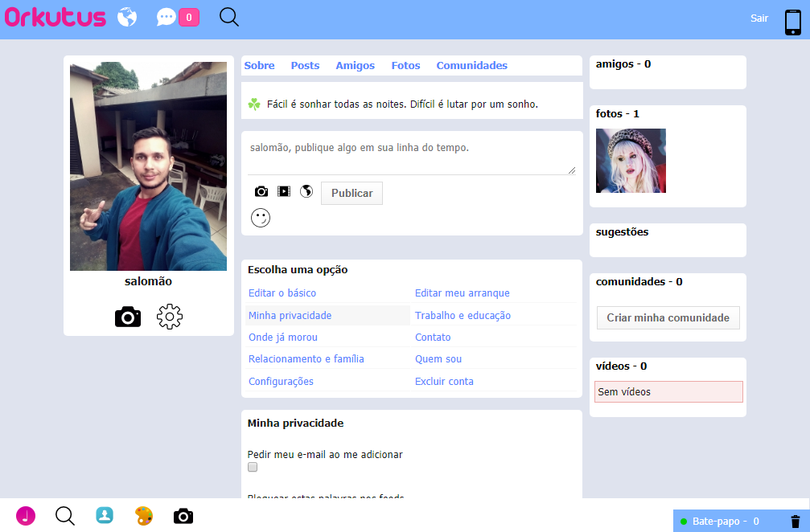This screenshot has width=810, height=532.
Task: Open profile settings gear icon
Action: [169, 317]
